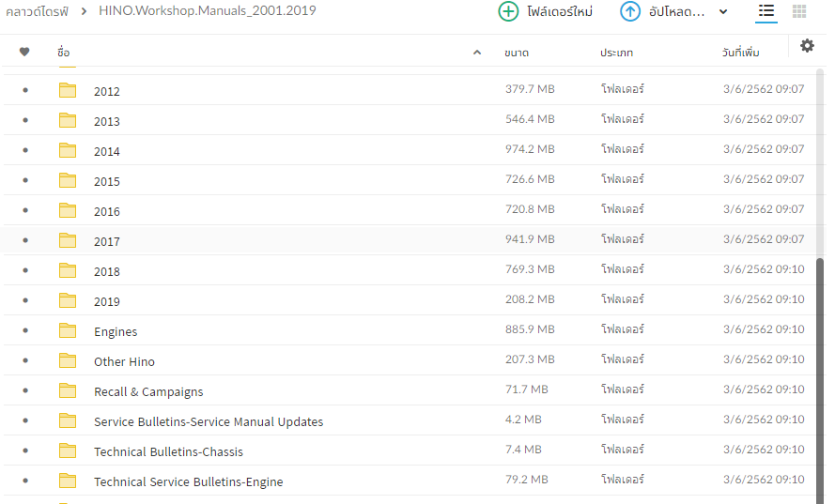Sort by the ขนาด size column

[x=517, y=53]
